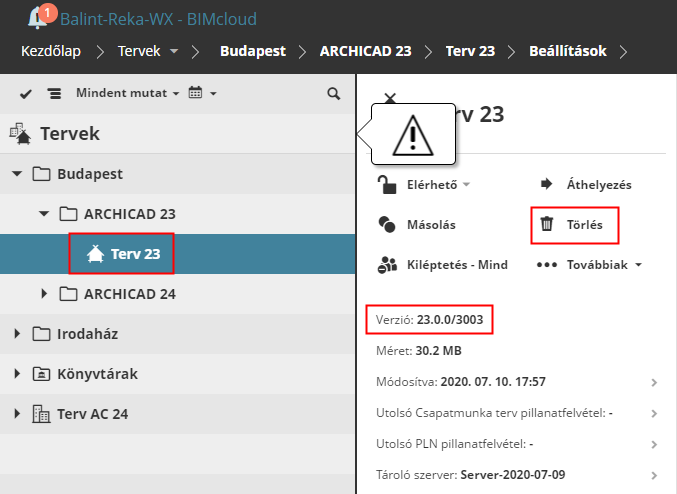Expand the PLN pillanatfelvétel row chevron
Viewport: 677px width, 494px height.
[654, 445]
